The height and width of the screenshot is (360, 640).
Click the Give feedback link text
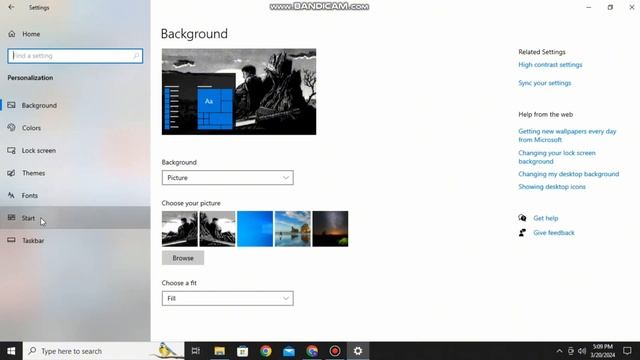[554, 233]
